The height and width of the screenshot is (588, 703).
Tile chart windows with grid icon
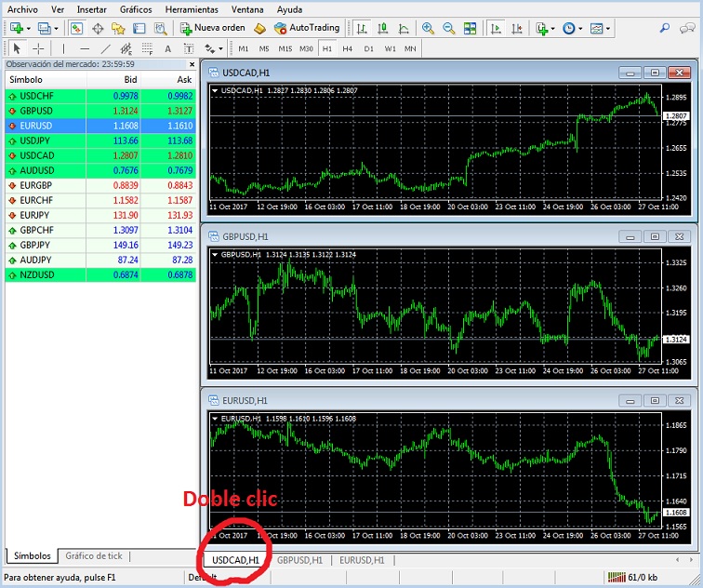(471, 28)
